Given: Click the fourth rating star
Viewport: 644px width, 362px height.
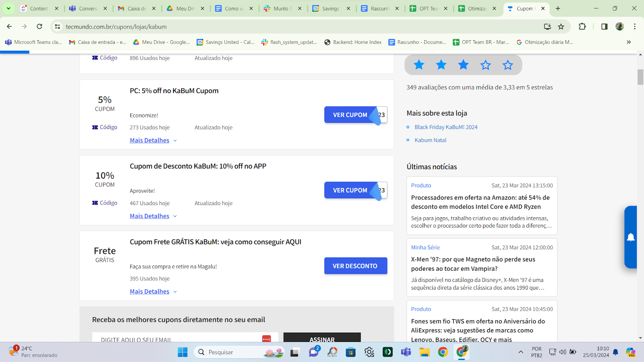Looking at the screenshot, I should pos(485,65).
